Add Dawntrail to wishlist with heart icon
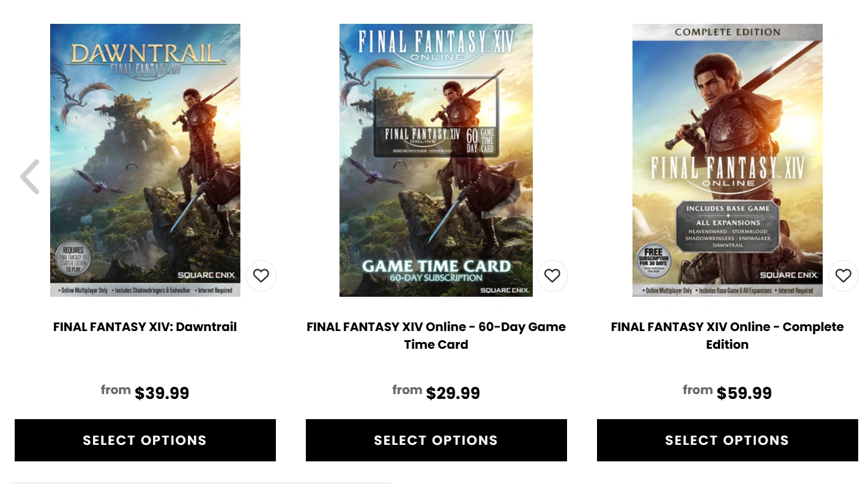Viewport: 868px width, 484px height. tap(261, 276)
